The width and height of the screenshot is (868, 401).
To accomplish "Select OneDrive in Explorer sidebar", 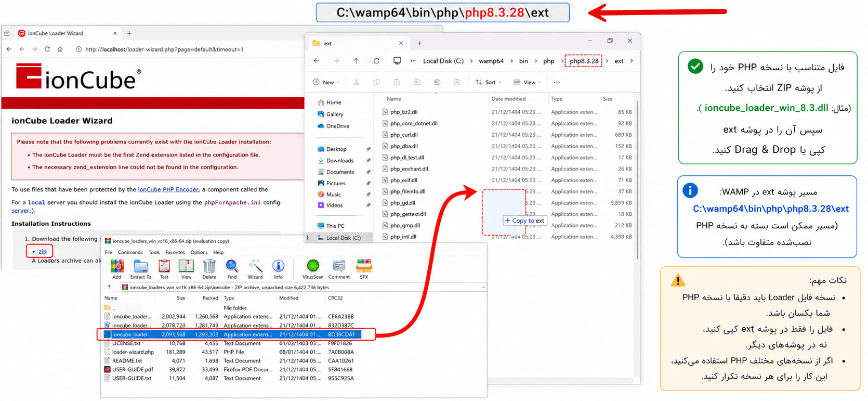I will point(338,126).
